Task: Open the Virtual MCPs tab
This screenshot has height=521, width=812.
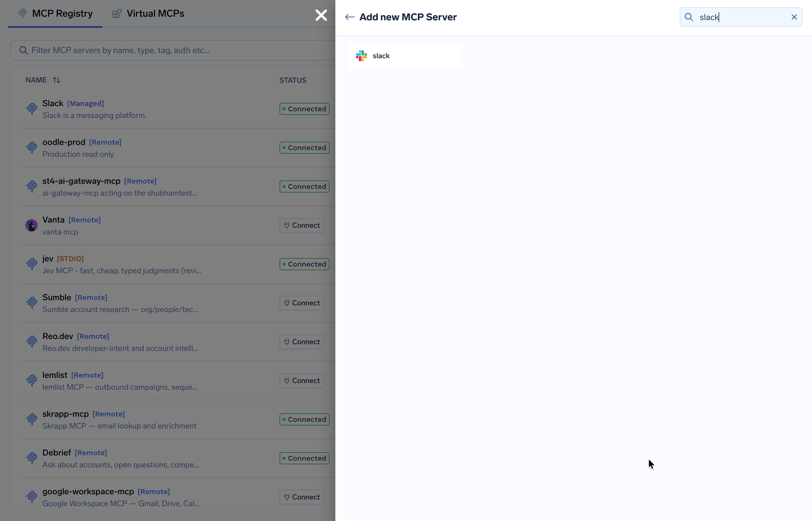Action: click(x=148, y=14)
